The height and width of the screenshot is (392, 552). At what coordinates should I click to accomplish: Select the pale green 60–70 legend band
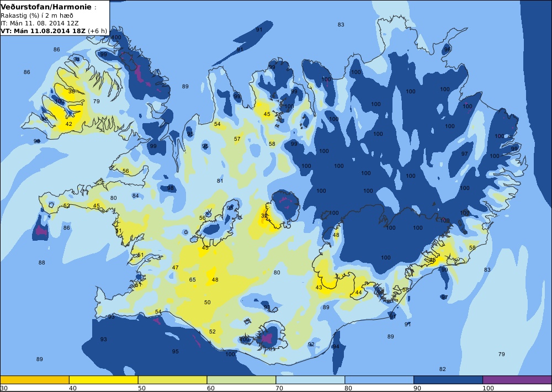[242, 380]
